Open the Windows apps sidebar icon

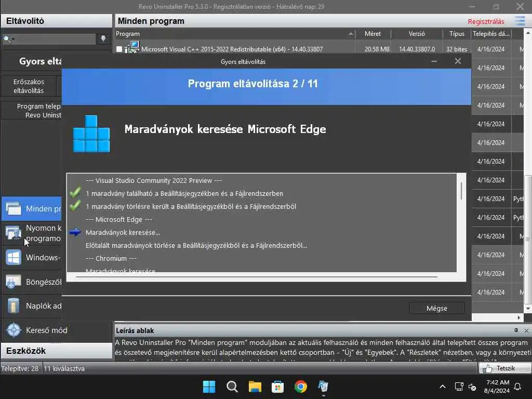pyautogui.click(x=14, y=258)
